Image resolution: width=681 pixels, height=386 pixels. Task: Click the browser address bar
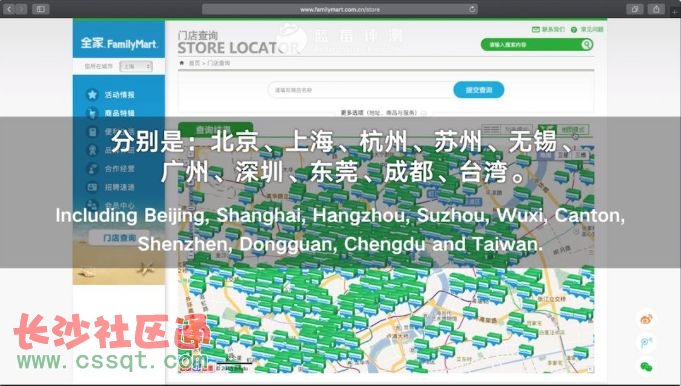click(340, 9)
